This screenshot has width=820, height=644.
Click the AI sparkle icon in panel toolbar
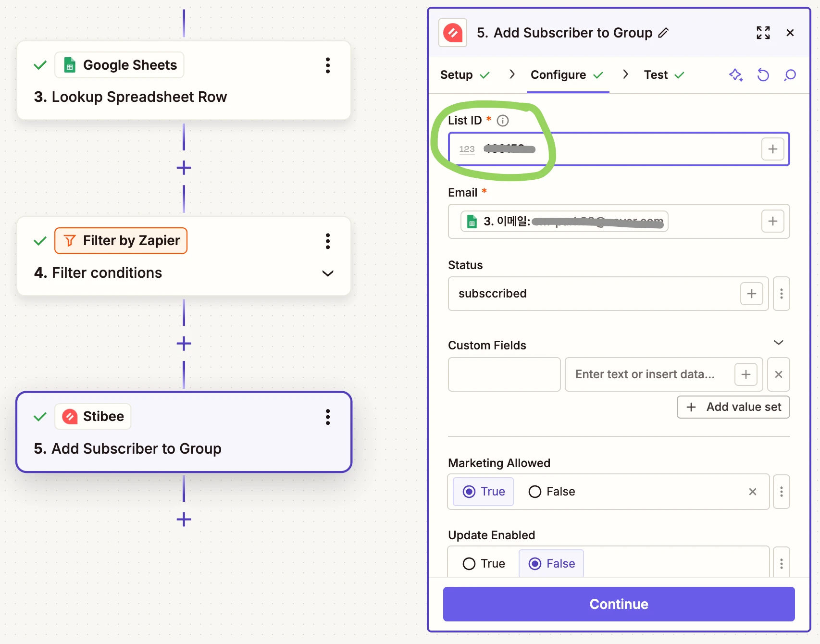735,75
